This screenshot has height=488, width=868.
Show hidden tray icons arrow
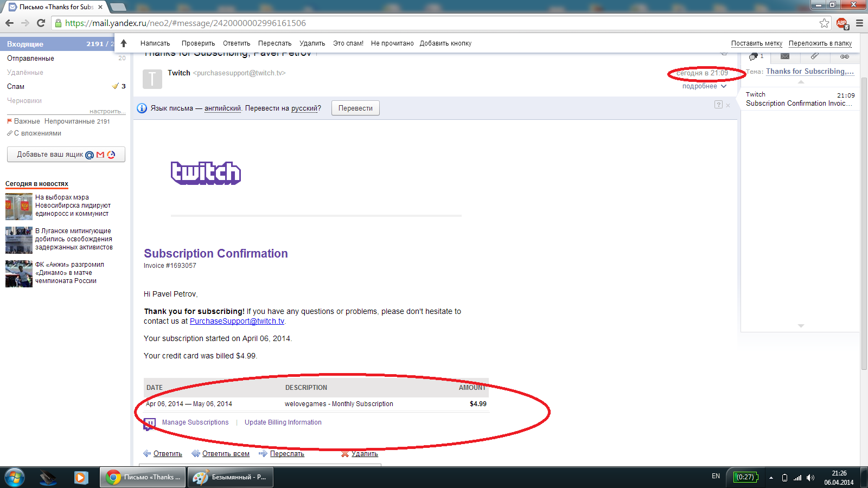771,478
